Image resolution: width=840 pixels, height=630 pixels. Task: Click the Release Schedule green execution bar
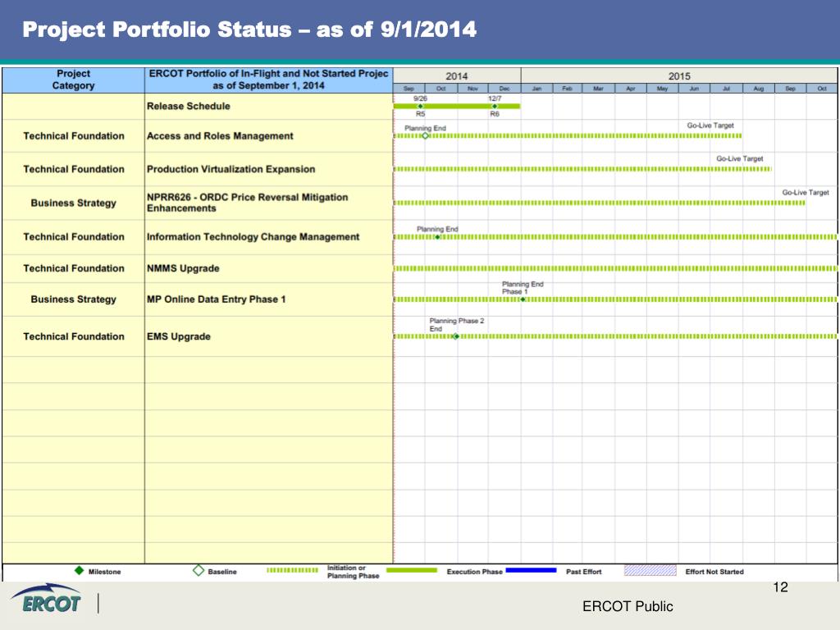click(x=456, y=106)
